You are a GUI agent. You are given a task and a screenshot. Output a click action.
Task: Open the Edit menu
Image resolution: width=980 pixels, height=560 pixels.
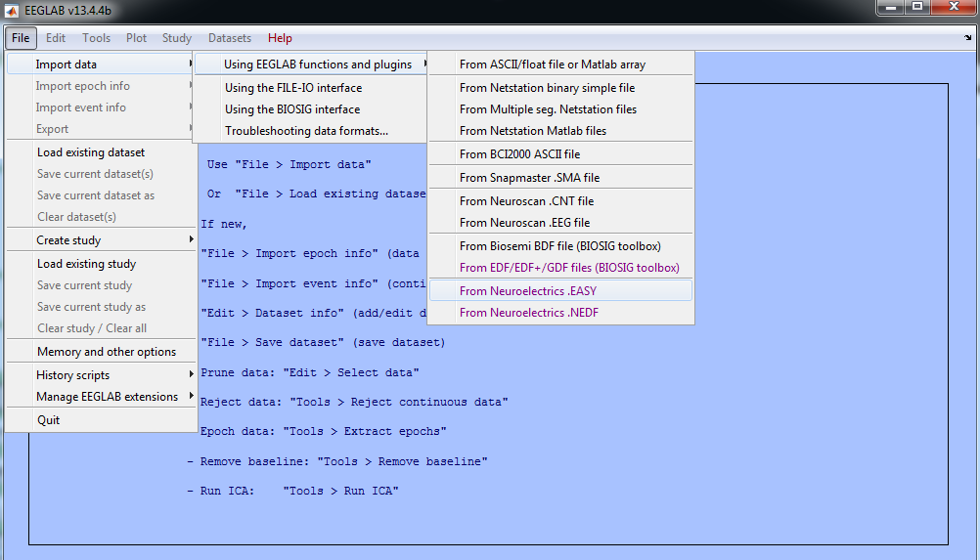[56, 38]
